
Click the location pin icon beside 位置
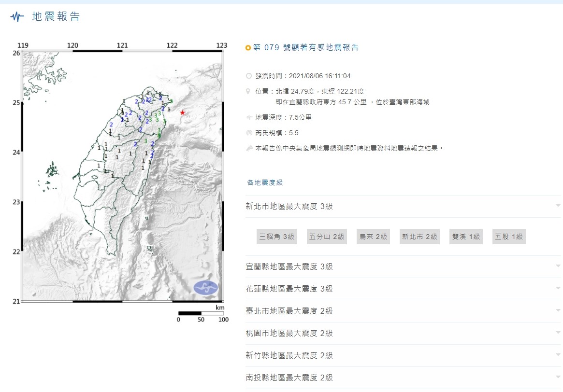click(248, 91)
